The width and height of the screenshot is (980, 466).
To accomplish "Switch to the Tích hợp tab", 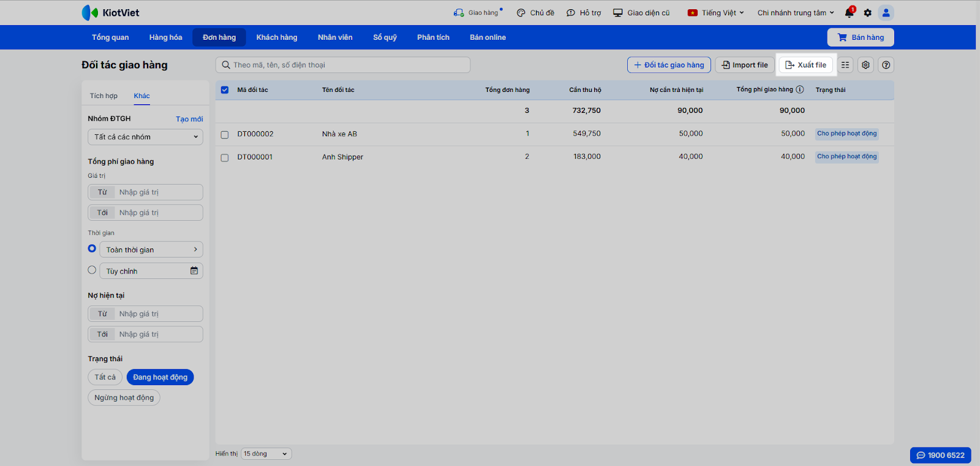I will pyautogui.click(x=104, y=96).
